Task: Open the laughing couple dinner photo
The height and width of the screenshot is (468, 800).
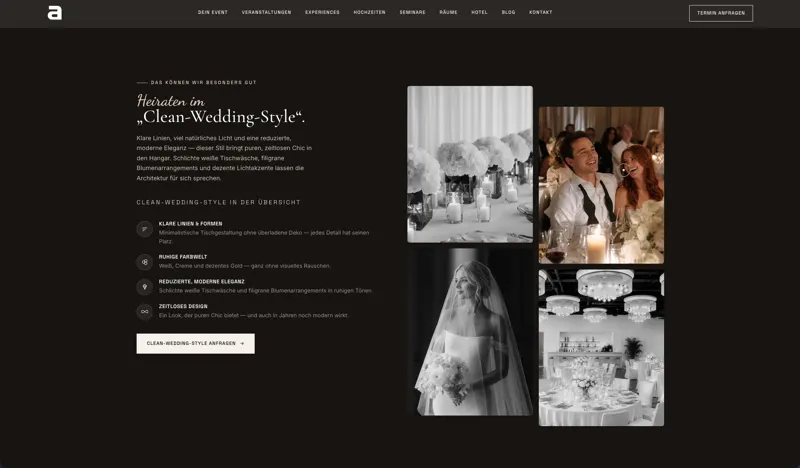Action: point(602,185)
